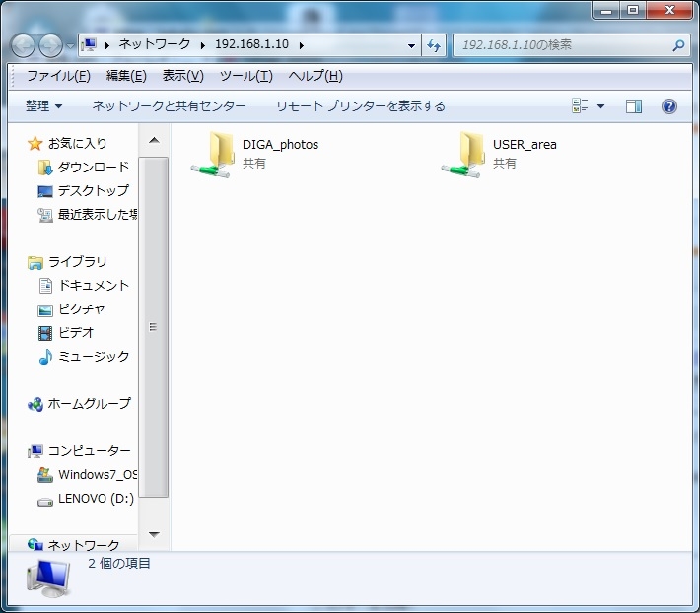
Task: Open ビデオ library
Action: coord(76,332)
